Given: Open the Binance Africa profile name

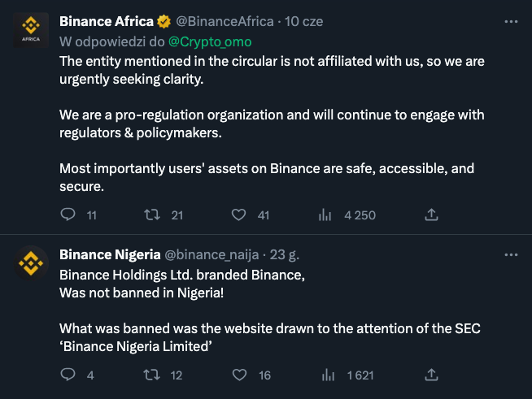Looking at the screenshot, I should pos(106,21).
